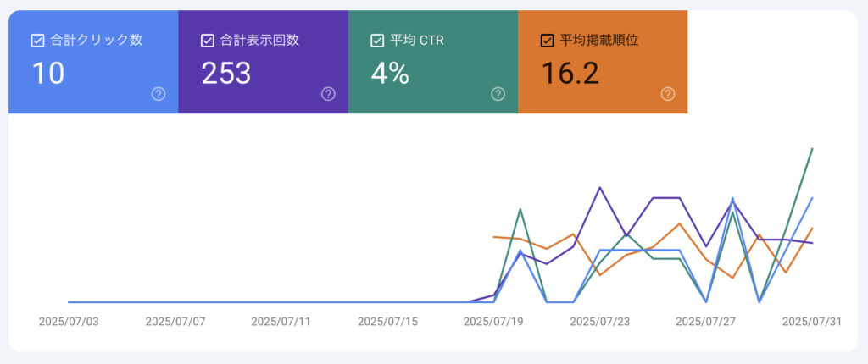Click the average position value 16.2
The image size is (868, 364).
click(570, 74)
